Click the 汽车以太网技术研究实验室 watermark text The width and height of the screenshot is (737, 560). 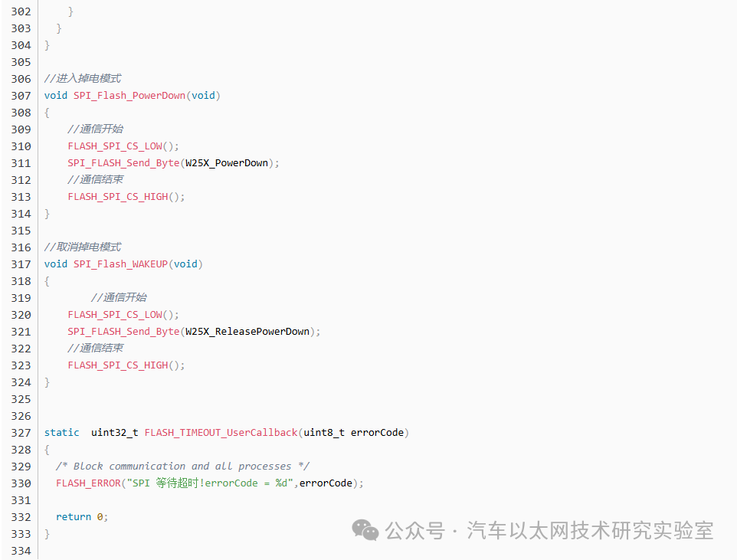coord(590,530)
